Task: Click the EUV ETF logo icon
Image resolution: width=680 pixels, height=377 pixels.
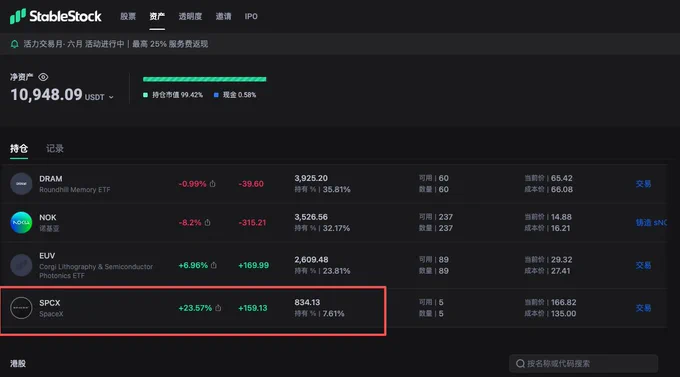Action: (21, 265)
